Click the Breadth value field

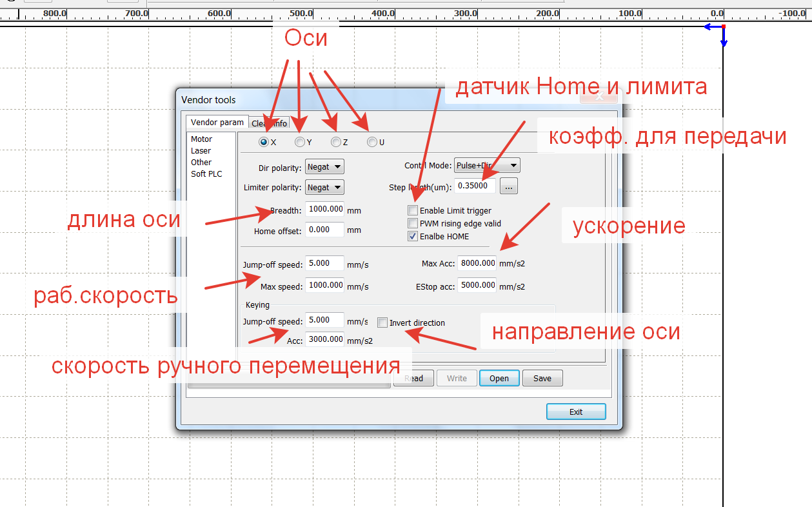pyautogui.click(x=324, y=209)
